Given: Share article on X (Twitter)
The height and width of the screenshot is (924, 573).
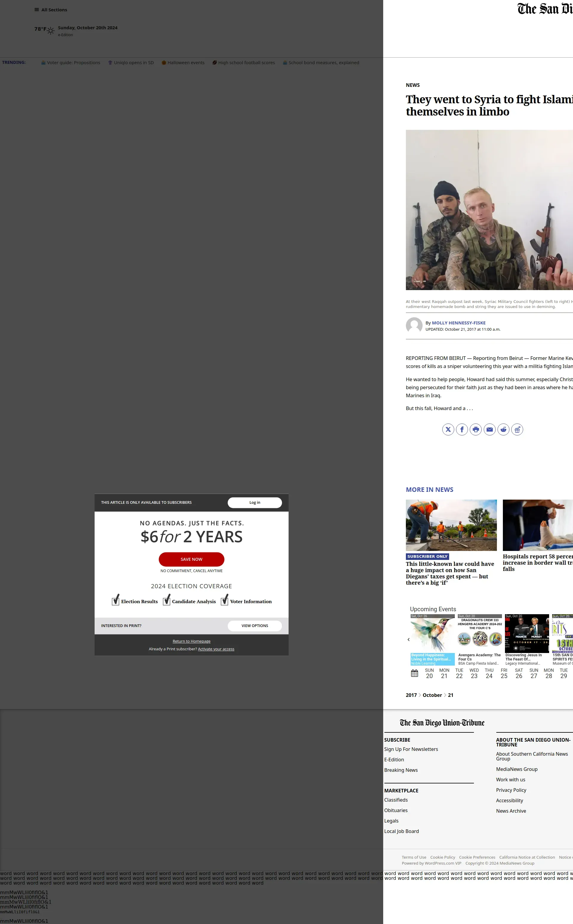Looking at the screenshot, I should point(448,429).
